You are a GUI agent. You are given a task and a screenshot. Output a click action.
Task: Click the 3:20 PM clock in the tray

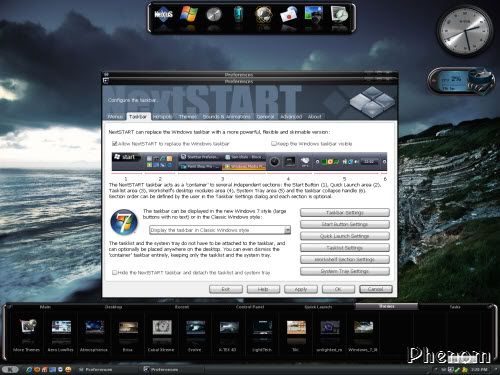pos(479,369)
